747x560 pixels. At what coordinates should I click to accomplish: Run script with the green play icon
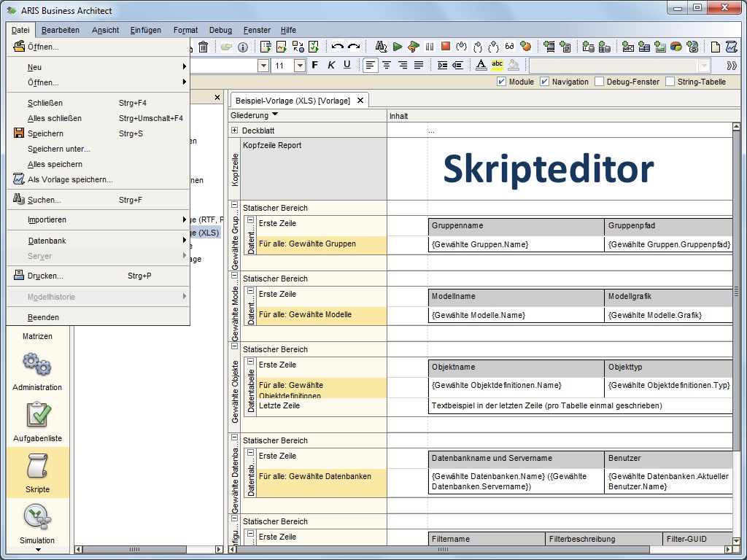pyautogui.click(x=398, y=47)
